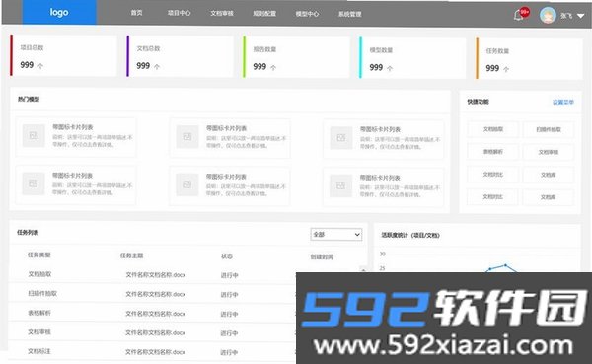Open the 模型数量 statistic card
This screenshot has width=592, height=364.
tap(412, 58)
